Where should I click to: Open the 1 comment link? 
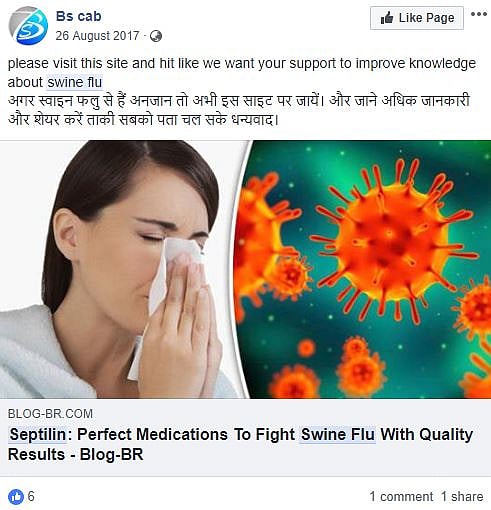point(401,496)
